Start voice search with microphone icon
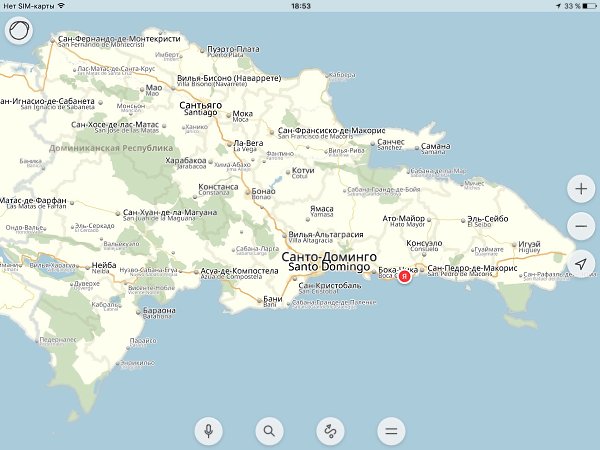Image resolution: width=600 pixels, height=450 pixels. point(208,431)
